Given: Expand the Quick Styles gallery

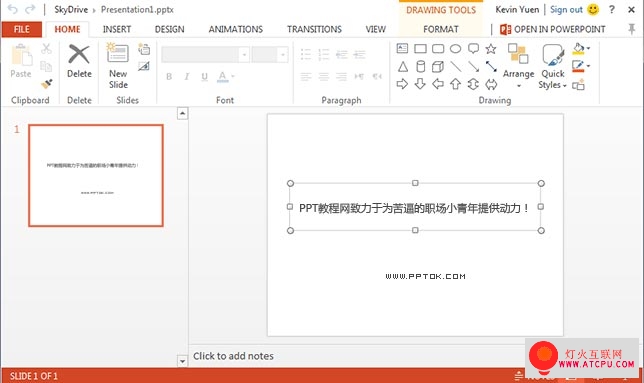Looking at the screenshot, I should (553, 67).
